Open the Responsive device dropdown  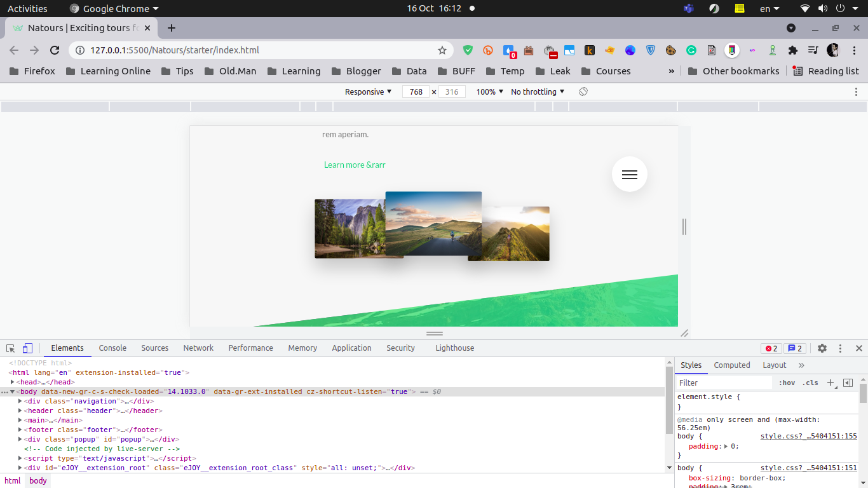(x=369, y=91)
